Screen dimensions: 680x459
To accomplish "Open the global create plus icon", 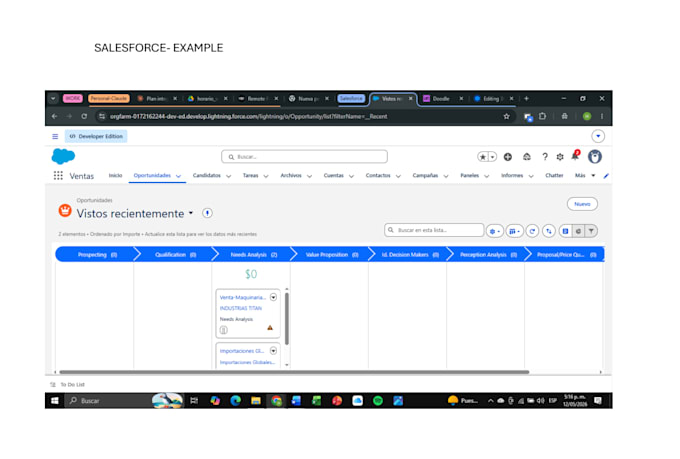I will 508,157.
